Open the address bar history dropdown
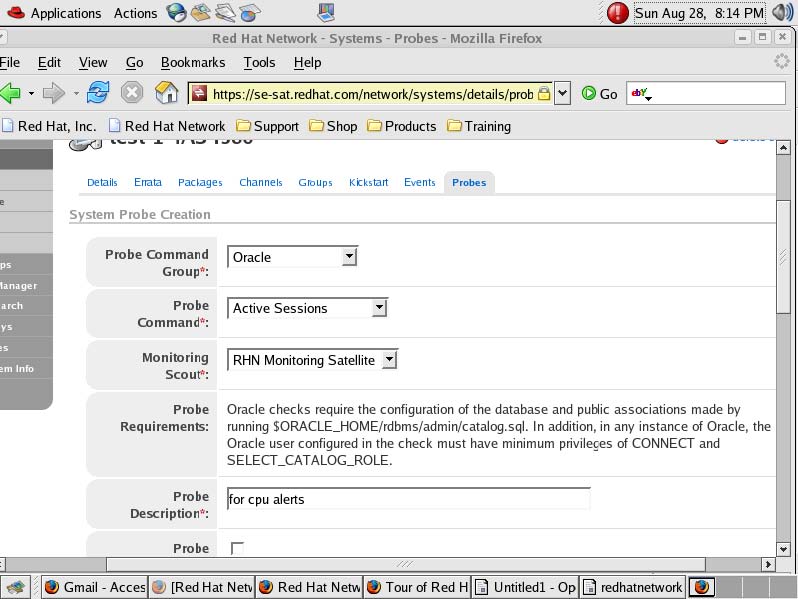 [x=562, y=93]
